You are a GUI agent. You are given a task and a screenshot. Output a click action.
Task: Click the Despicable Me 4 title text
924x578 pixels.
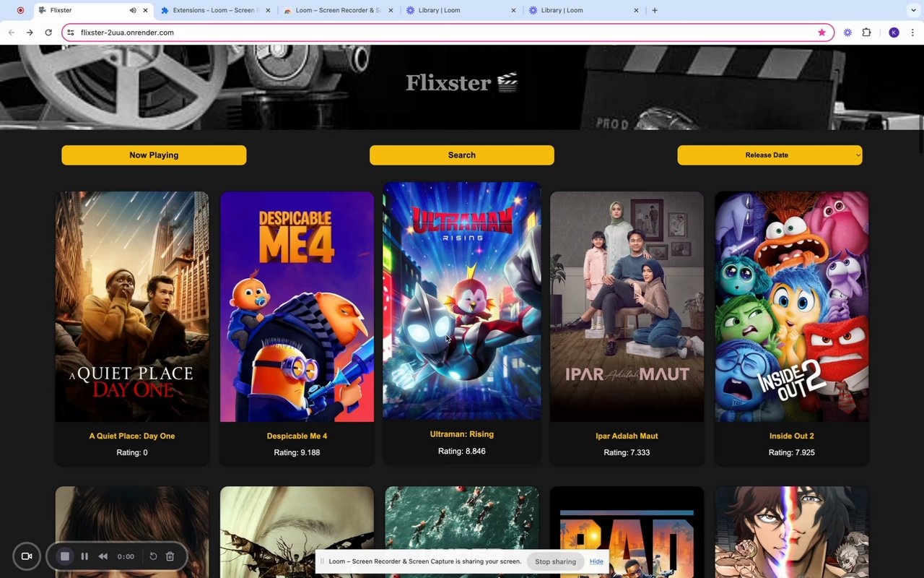point(297,436)
